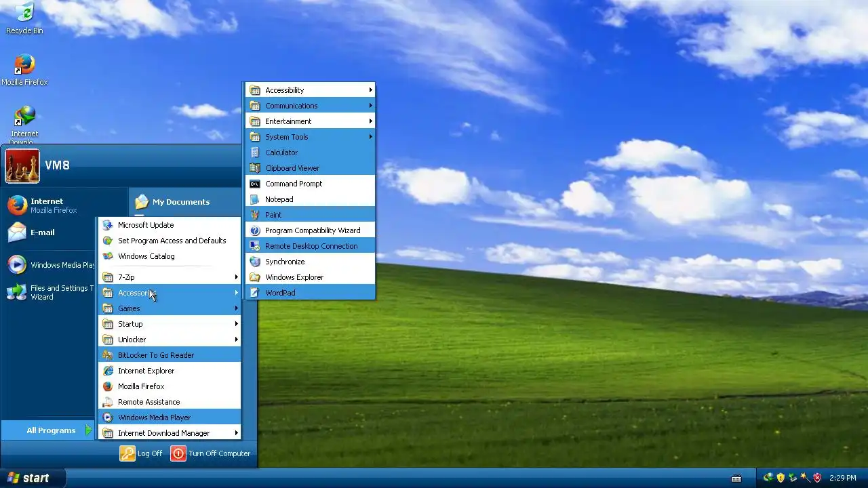Expand the Internet Download Manager submenu arrow

point(237,433)
